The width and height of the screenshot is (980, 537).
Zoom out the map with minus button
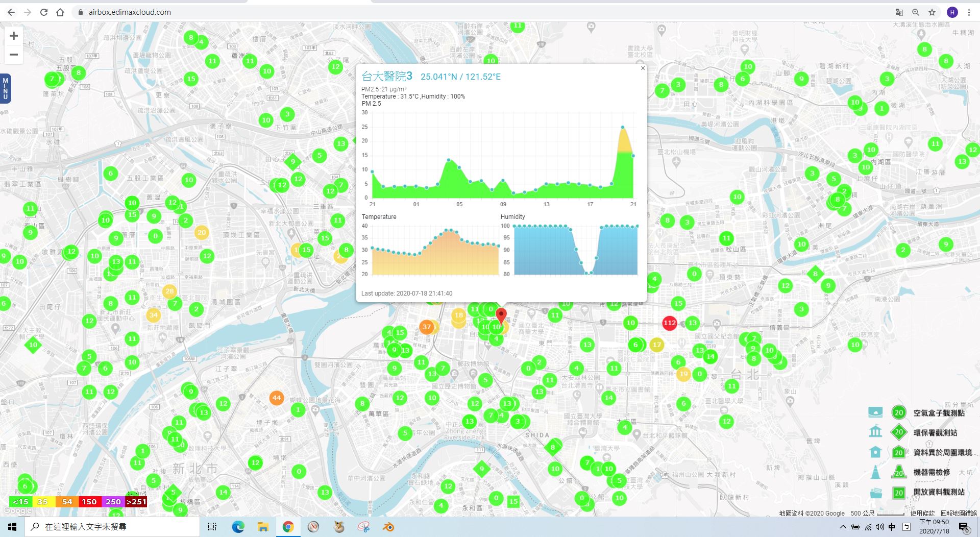(x=14, y=55)
